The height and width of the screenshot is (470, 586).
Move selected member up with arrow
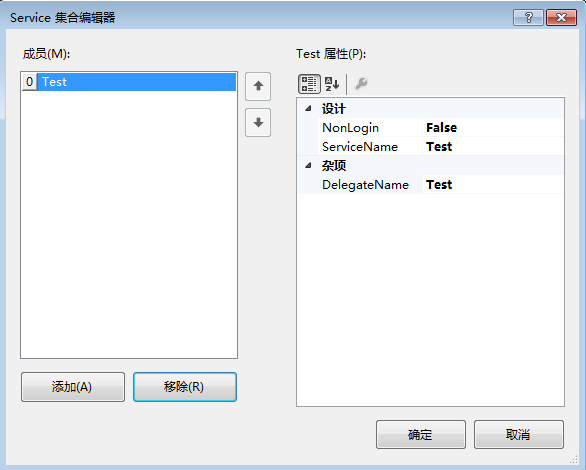[x=258, y=86]
